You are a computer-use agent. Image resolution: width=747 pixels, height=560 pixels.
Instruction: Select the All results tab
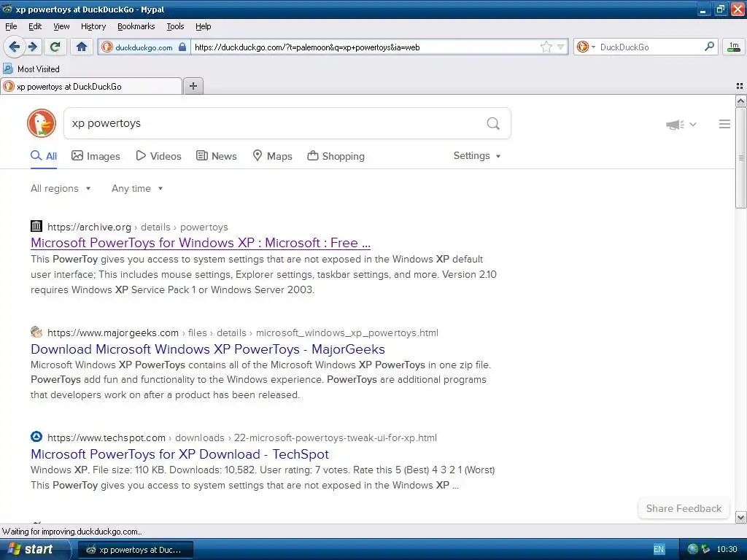click(44, 156)
